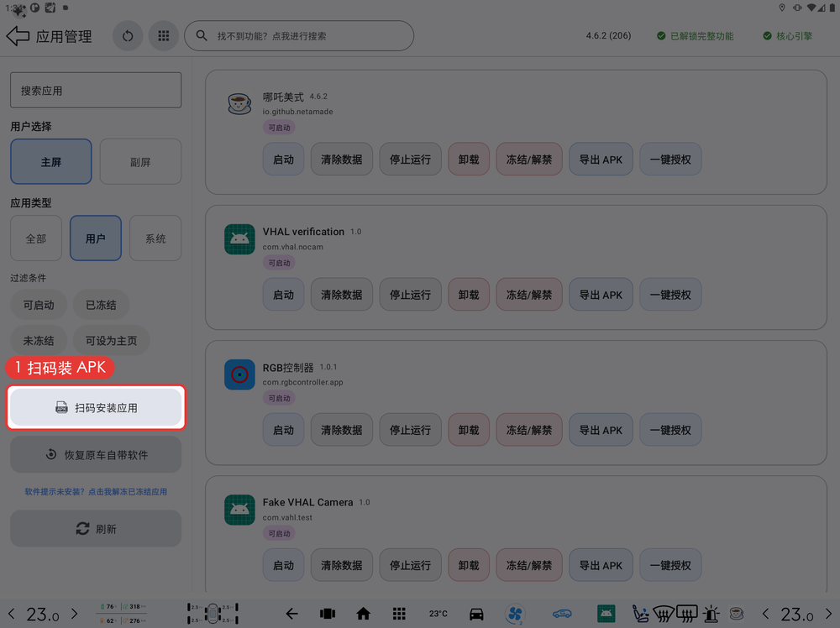Export APK of Fake VHAL Camera
This screenshot has height=628, width=840.
click(601, 565)
